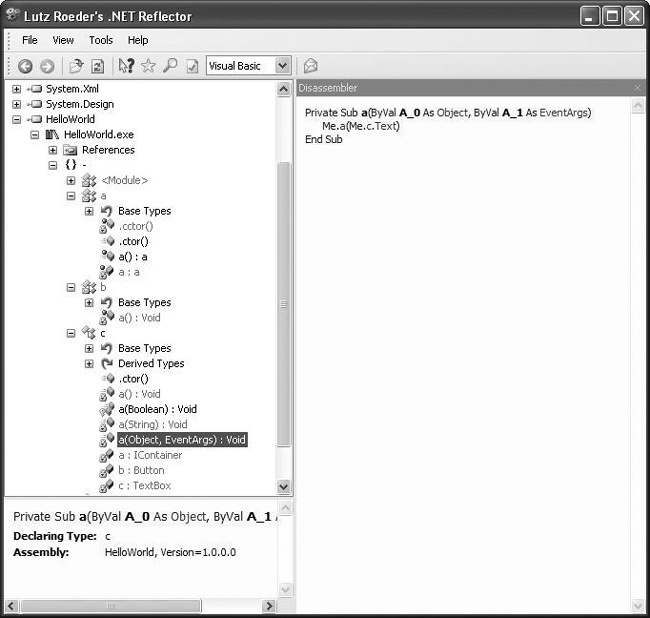Select the a() : a method
Image resolution: width=650 pixels, height=618 pixels.
tap(133, 257)
